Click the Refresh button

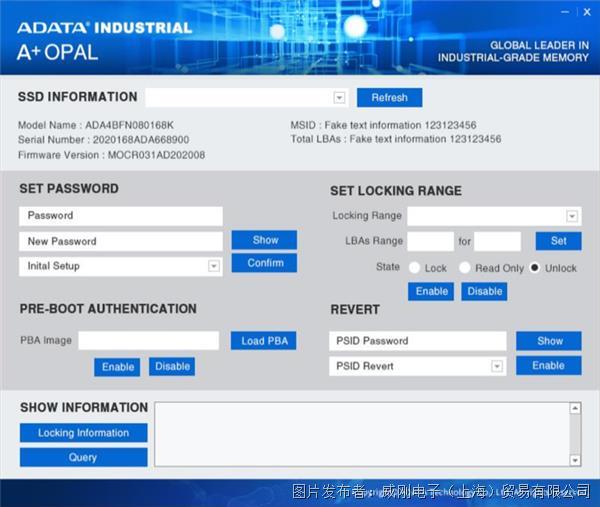click(x=390, y=98)
